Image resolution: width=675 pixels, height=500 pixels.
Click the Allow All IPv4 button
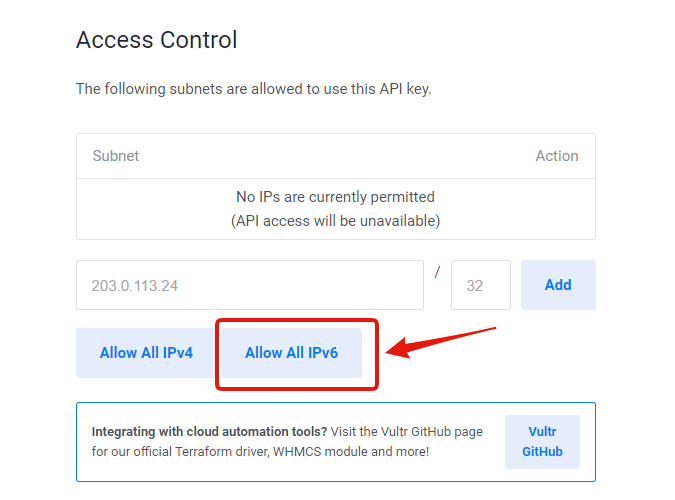(146, 353)
